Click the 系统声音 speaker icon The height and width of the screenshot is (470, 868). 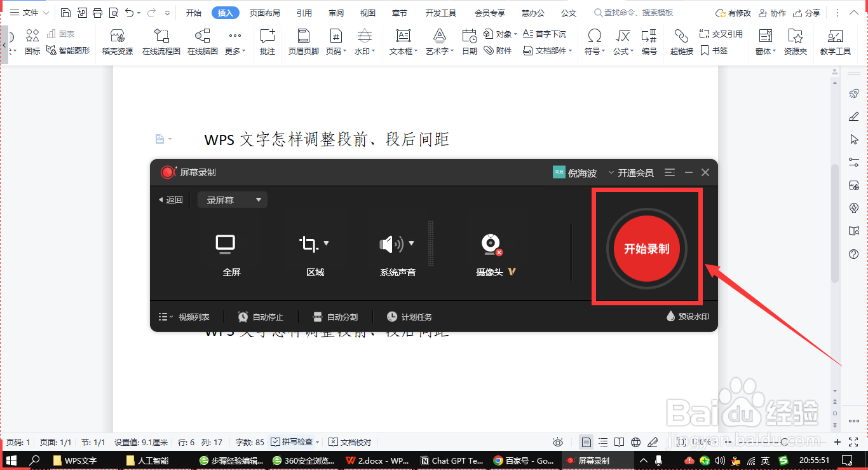[x=391, y=244]
